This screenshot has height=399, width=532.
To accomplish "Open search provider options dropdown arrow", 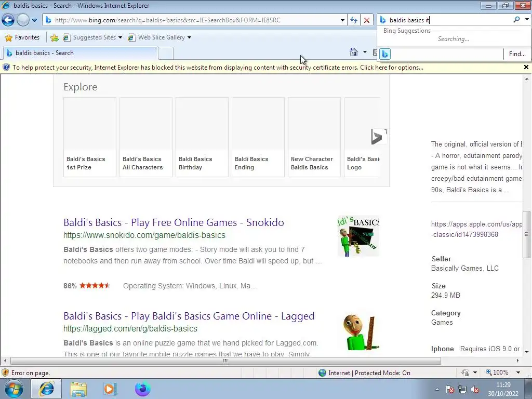I will click(527, 20).
